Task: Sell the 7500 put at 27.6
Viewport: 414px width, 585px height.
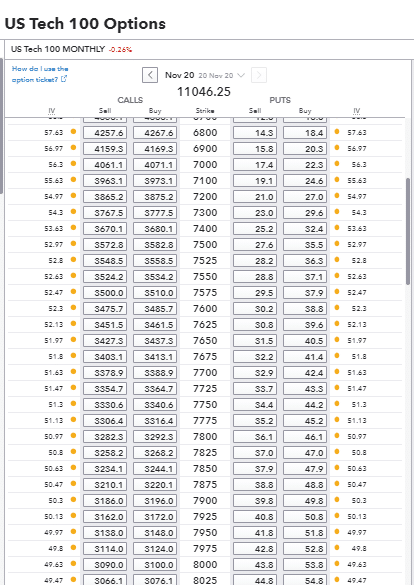Action: pyautogui.click(x=255, y=245)
